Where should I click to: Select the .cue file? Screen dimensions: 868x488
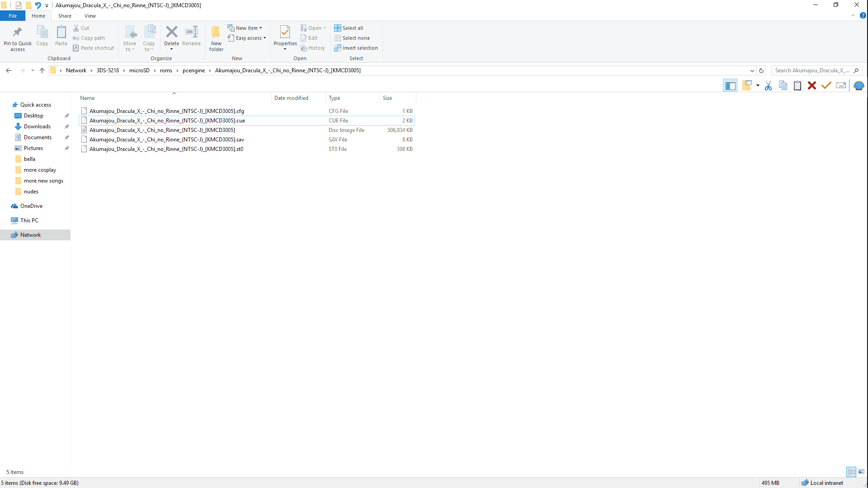click(246, 121)
